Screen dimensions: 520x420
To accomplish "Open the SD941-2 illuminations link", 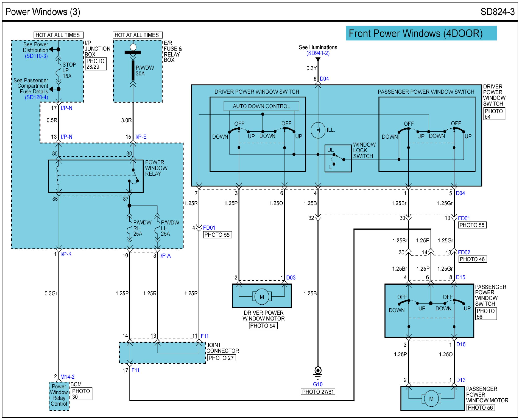I will click(x=318, y=53).
